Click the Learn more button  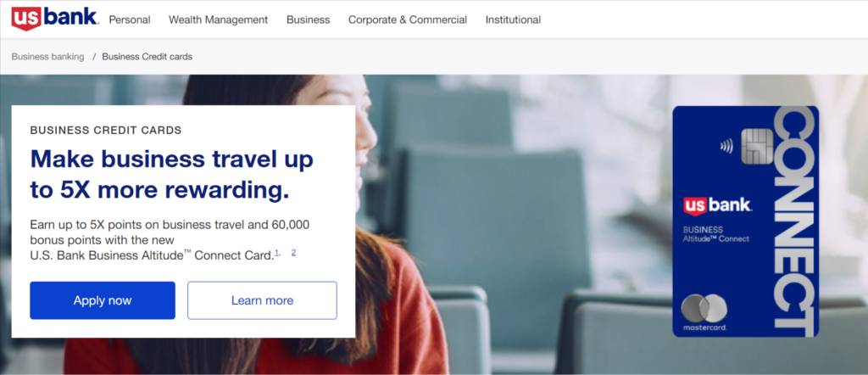[x=262, y=300]
